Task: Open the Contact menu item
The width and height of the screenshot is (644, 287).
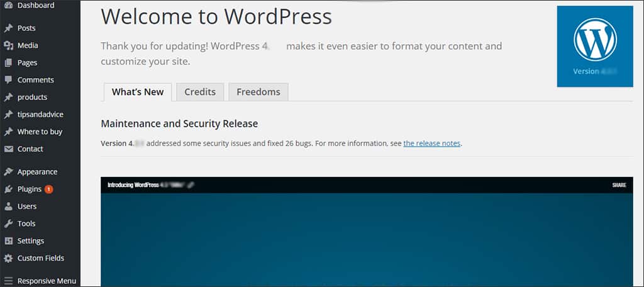Action: coord(30,149)
